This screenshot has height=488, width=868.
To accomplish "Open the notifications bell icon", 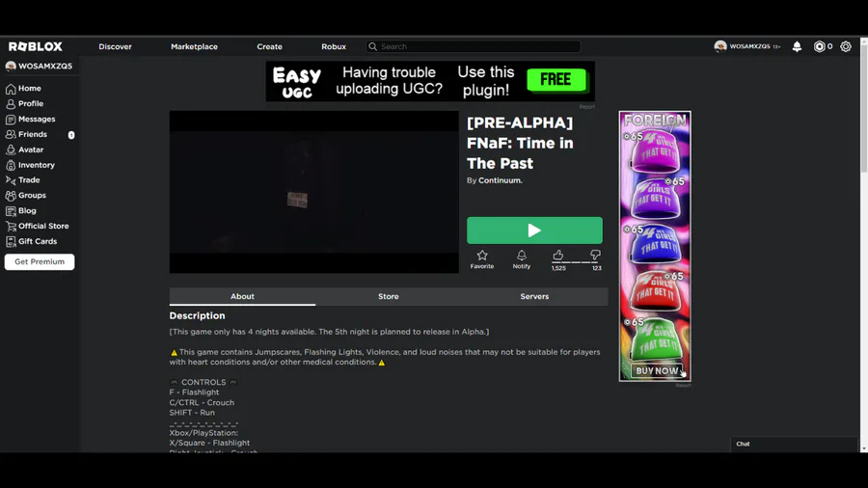I will 797,46.
